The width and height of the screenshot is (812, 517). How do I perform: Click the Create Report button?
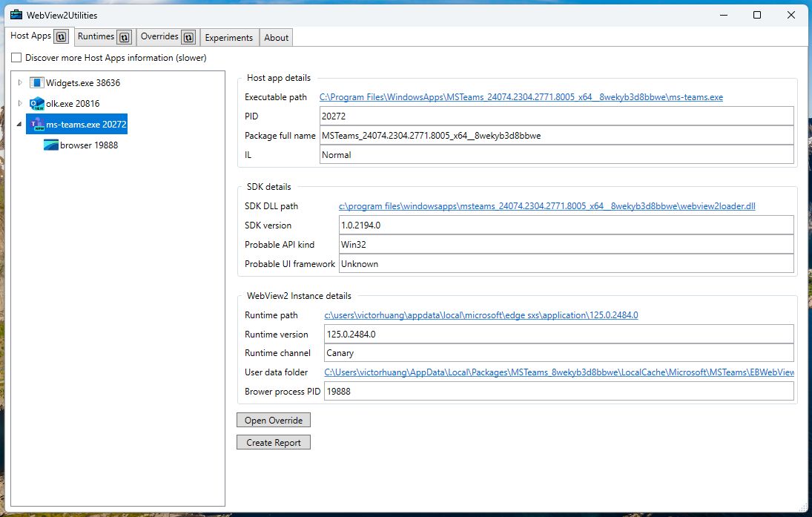coord(274,442)
